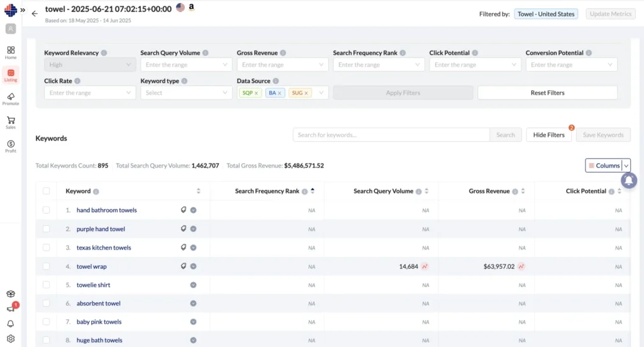Open the Home section in sidebar
The width and height of the screenshot is (644, 347).
[11, 53]
